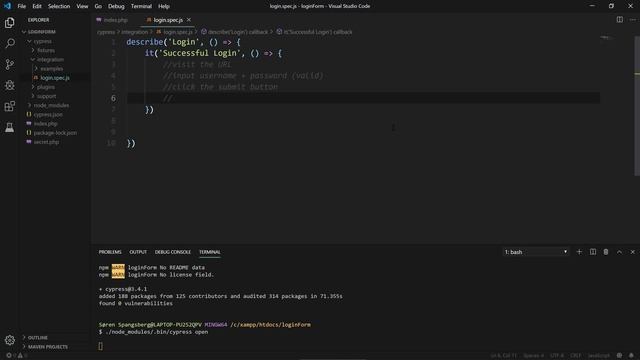640x360 pixels.
Task: Click the Spaces indentation status entry
Action: coord(533,356)
